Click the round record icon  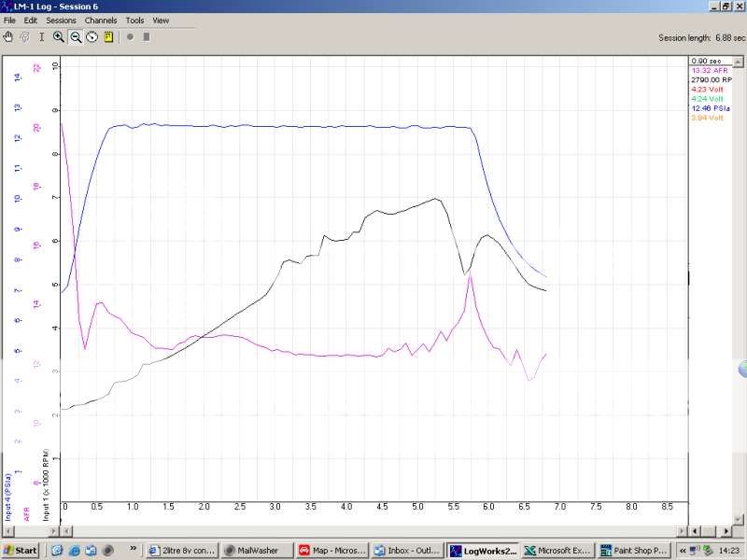click(x=131, y=37)
